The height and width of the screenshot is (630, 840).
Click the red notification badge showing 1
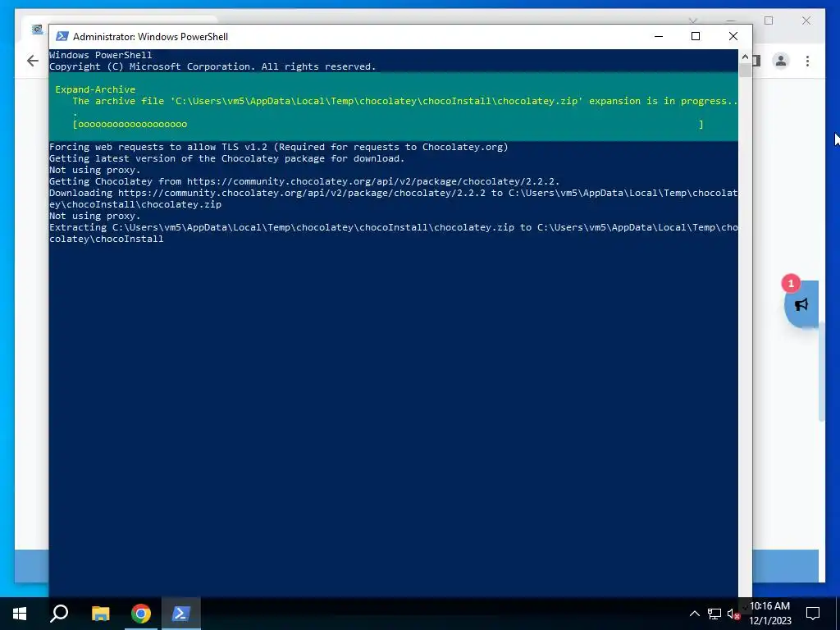[791, 283]
